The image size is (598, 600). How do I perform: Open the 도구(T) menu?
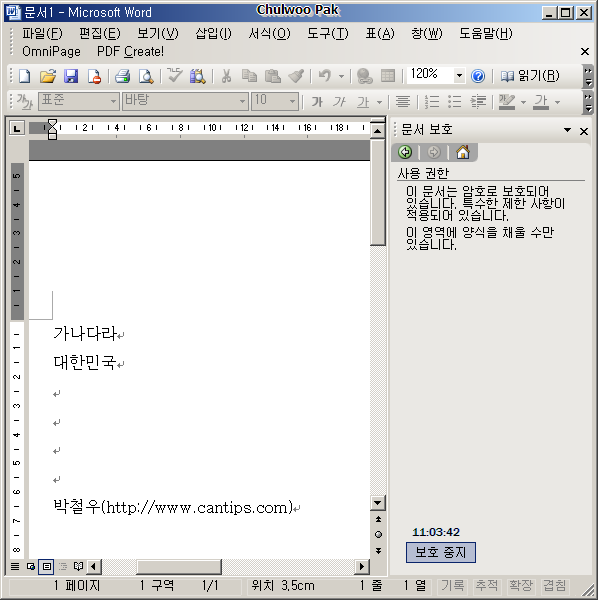328,34
